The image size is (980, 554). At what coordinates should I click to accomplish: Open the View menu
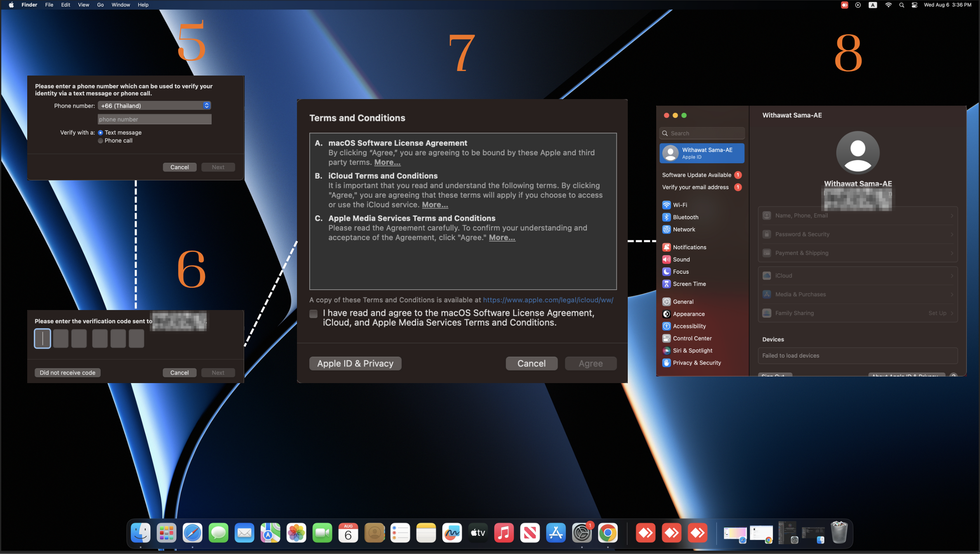point(83,5)
